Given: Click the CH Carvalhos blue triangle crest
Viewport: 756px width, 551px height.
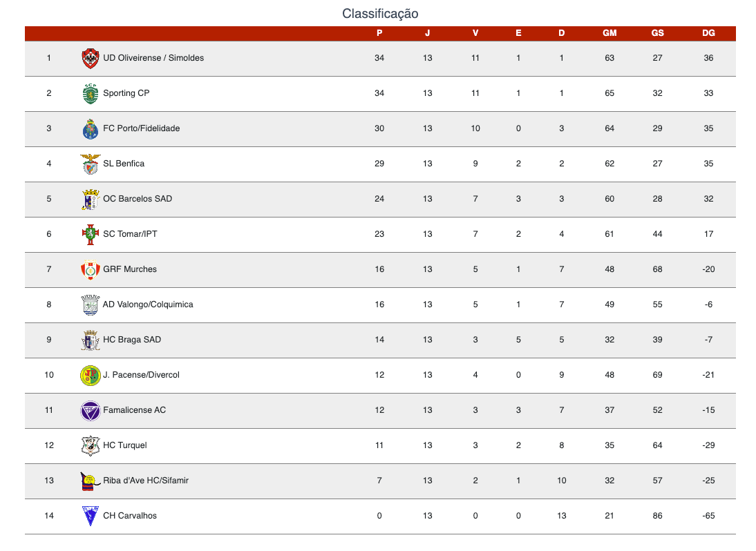Looking at the screenshot, I should (90, 516).
